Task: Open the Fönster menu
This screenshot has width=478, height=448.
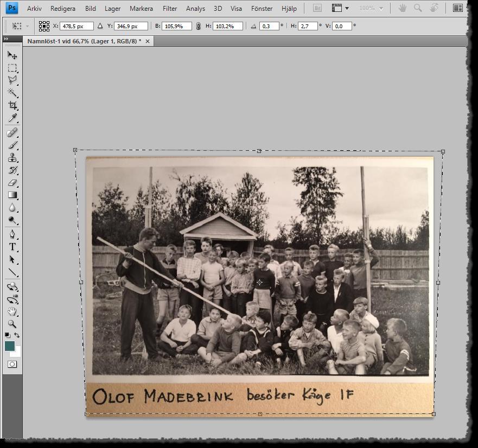Action: point(262,9)
